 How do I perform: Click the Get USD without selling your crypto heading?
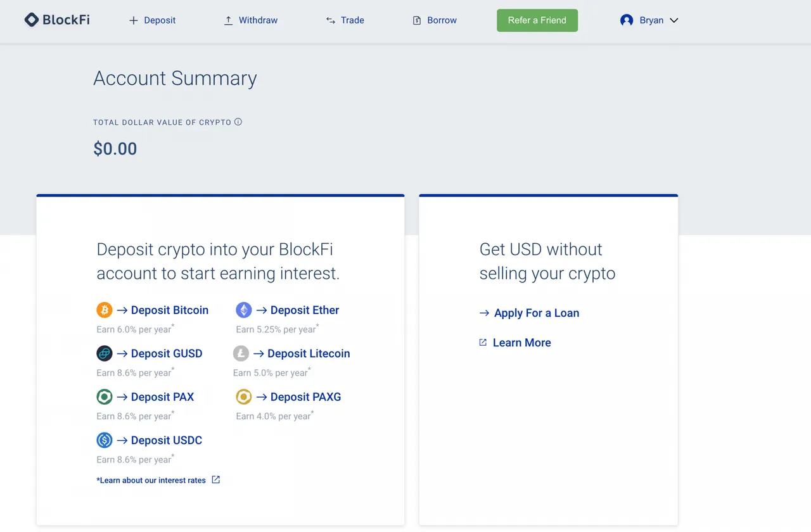547,261
